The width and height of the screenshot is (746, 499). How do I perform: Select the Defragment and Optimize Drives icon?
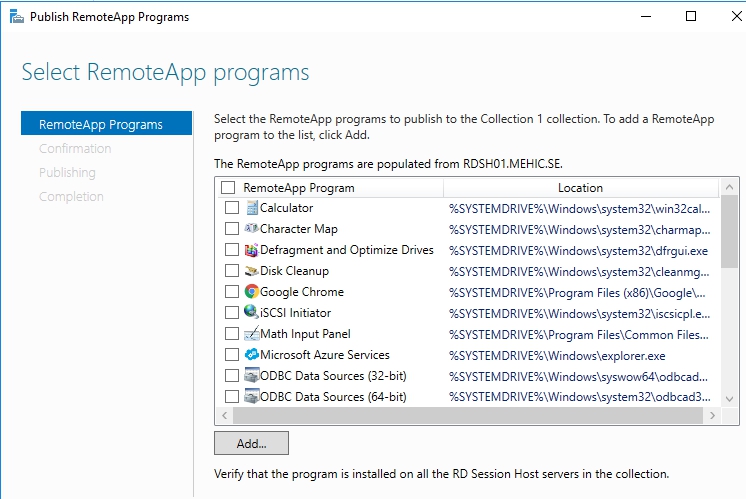click(x=251, y=250)
